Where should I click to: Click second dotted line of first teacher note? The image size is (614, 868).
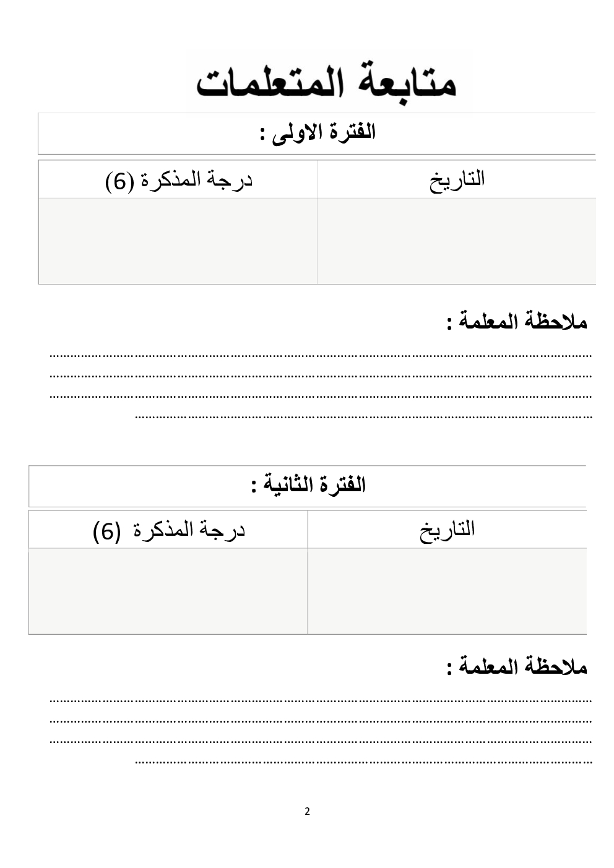pyautogui.click(x=321, y=376)
